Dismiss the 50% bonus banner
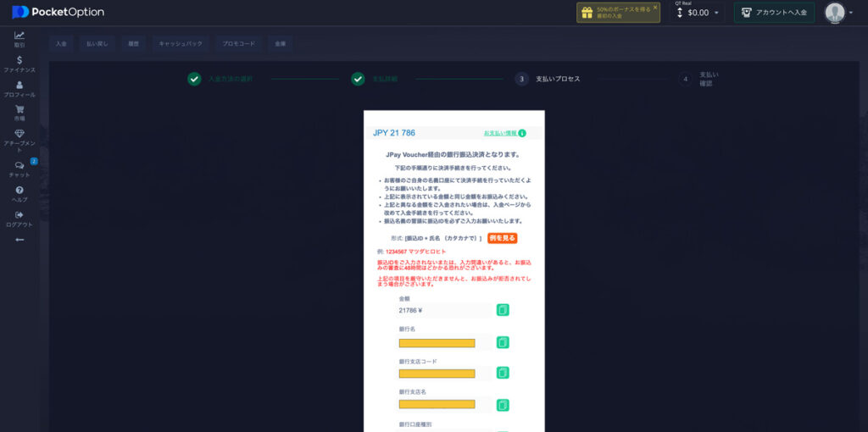The image size is (868, 432). [654, 7]
